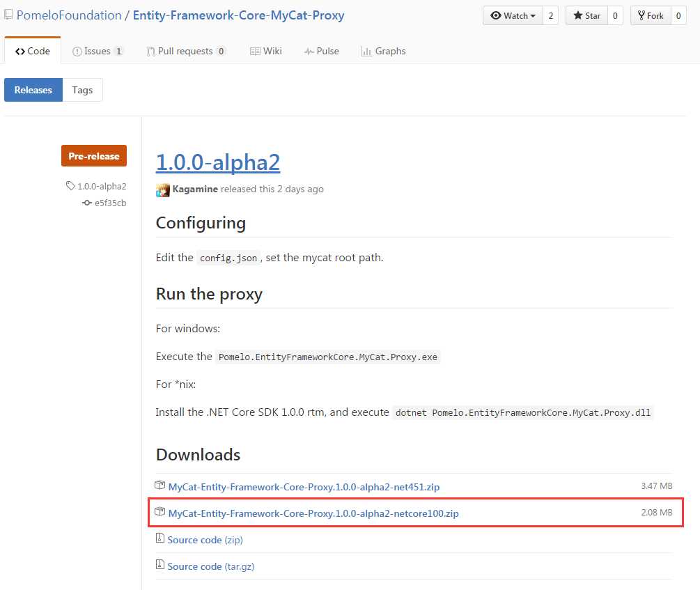Click the commit icon beside e5f35cb

point(87,203)
